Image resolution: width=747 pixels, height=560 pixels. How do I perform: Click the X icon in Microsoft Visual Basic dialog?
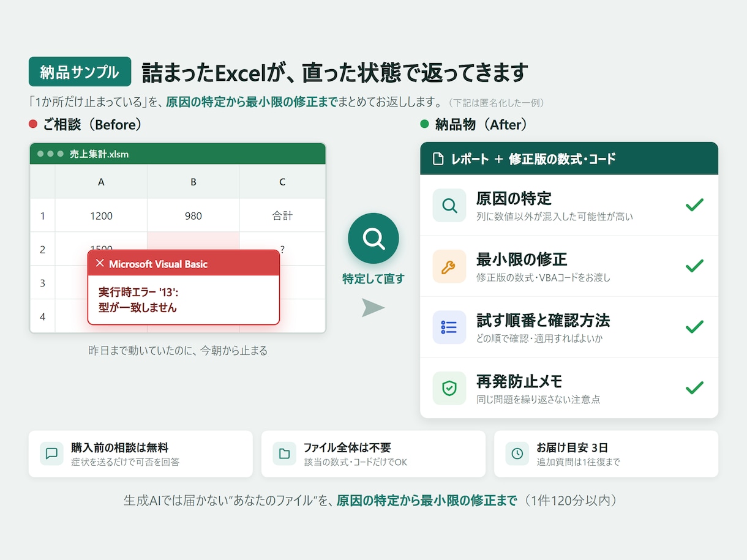pyautogui.click(x=100, y=264)
